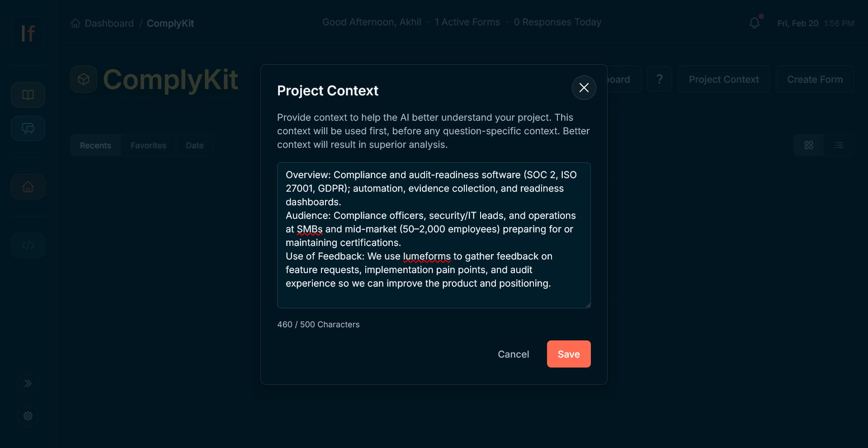Open the settings gear icon
Screen dimensions: 868x448
pos(28,416)
